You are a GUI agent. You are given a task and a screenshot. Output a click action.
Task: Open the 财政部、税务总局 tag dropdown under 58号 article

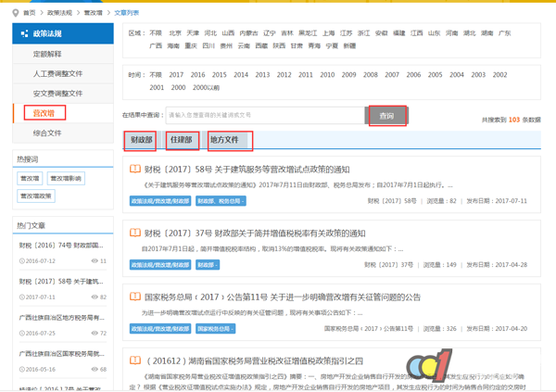coord(220,201)
